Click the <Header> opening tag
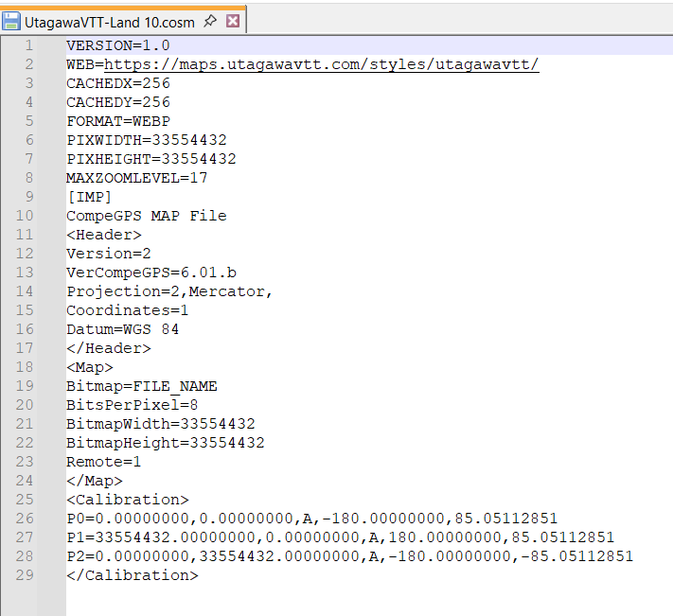The image size is (673, 616). (x=104, y=235)
